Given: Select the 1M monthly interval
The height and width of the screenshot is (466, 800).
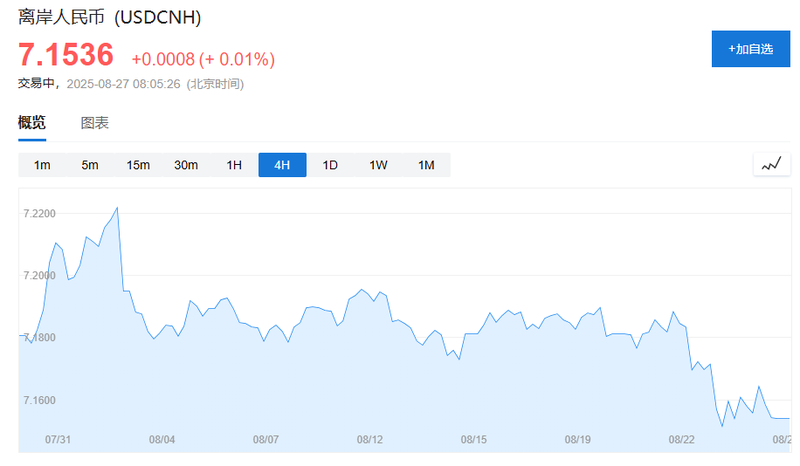Looking at the screenshot, I should click(426, 165).
